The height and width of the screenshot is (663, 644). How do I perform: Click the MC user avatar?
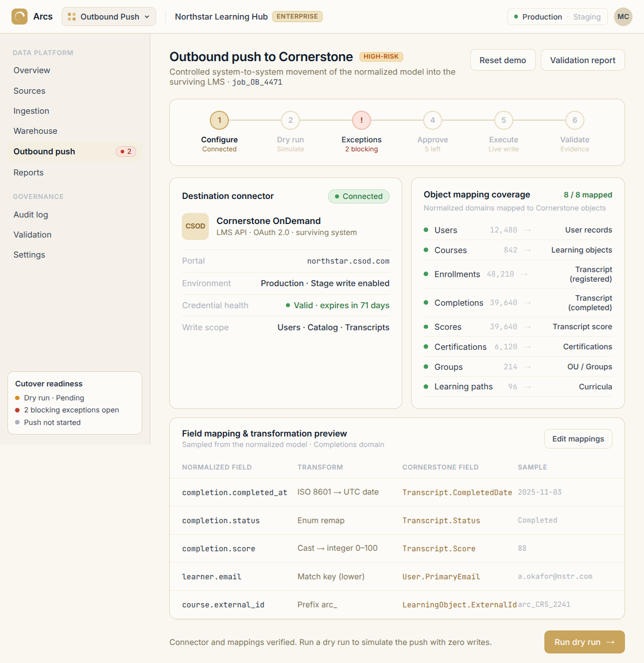[x=623, y=17]
